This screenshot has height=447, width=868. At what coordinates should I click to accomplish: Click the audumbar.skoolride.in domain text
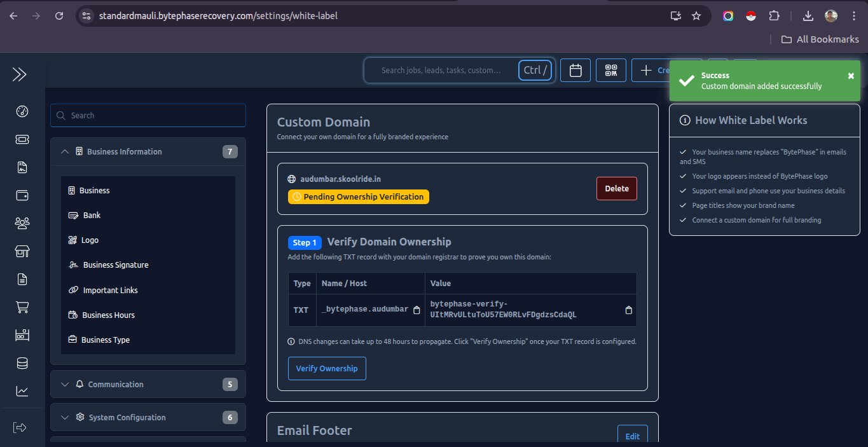pyautogui.click(x=340, y=179)
